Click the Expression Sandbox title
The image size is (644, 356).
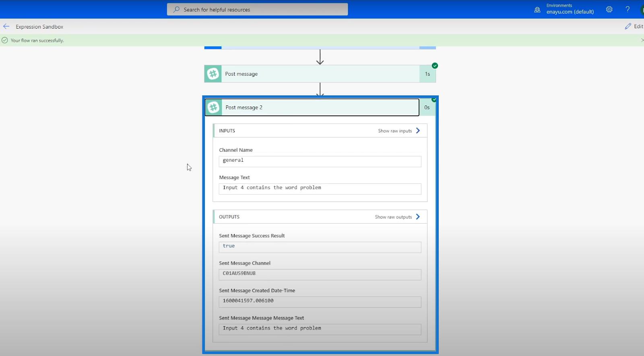pos(39,27)
